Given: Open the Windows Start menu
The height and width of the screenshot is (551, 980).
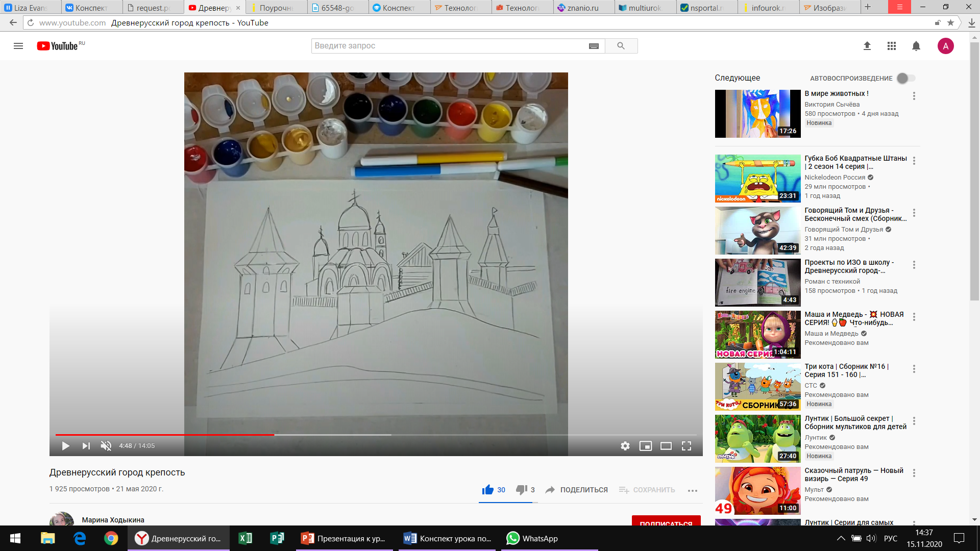Looking at the screenshot, I should click(15, 538).
